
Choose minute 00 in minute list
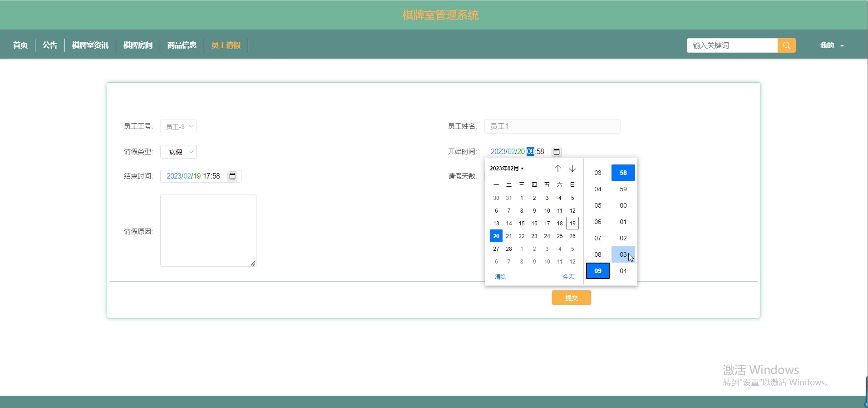point(623,205)
